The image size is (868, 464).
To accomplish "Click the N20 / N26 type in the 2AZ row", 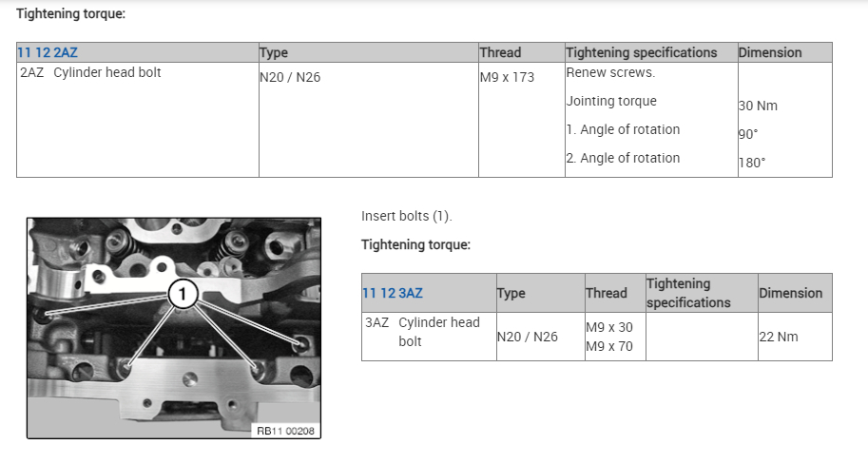I will tap(290, 77).
